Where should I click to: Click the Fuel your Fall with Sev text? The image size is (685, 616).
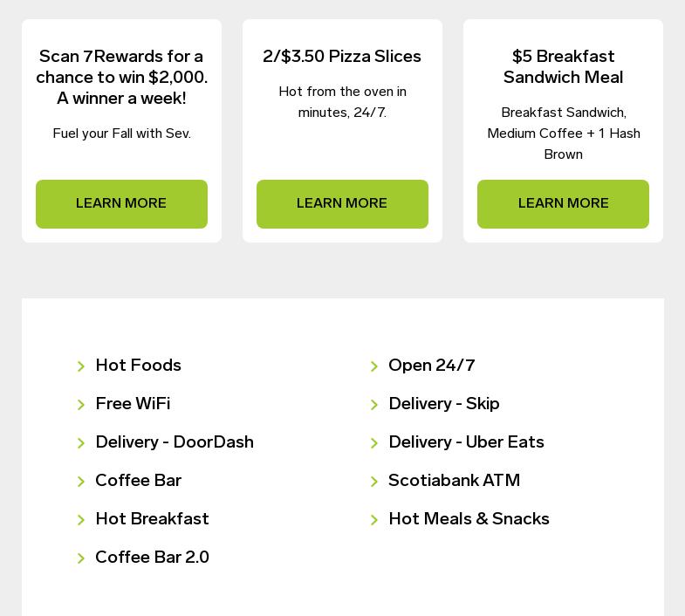click(x=121, y=133)
